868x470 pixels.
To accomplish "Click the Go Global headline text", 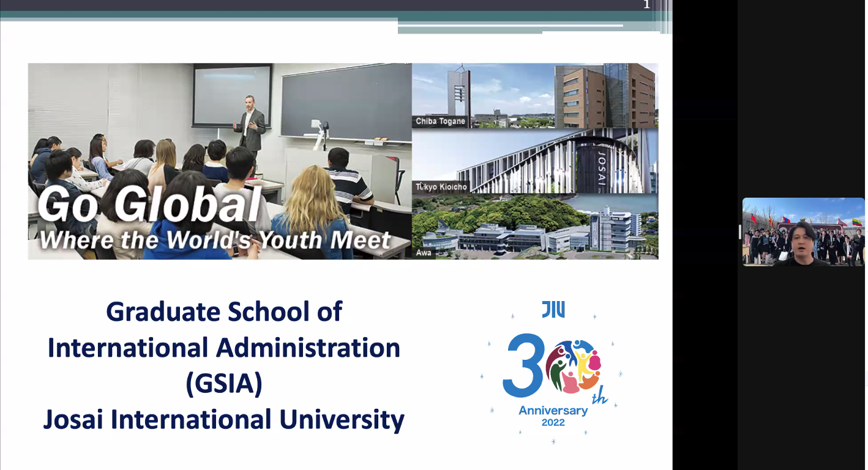I will click(x=150, y=206).
